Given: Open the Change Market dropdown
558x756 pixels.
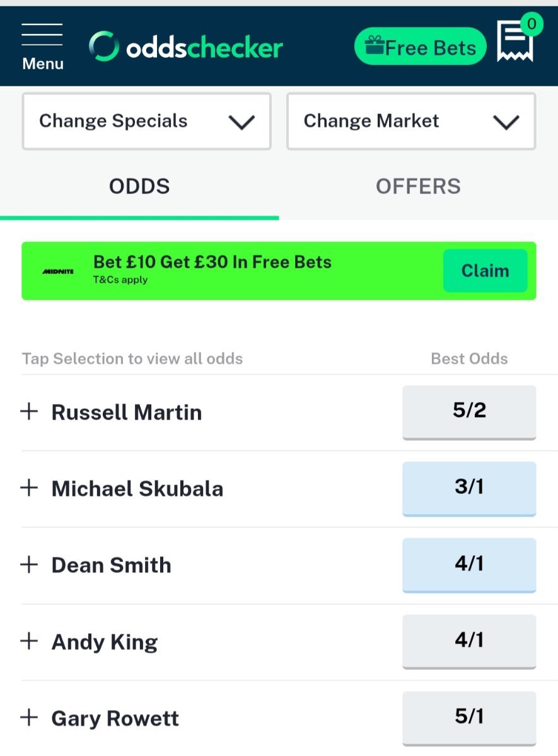Looking at the screenshot, I should pyautogui.click(x=411, y=122).
